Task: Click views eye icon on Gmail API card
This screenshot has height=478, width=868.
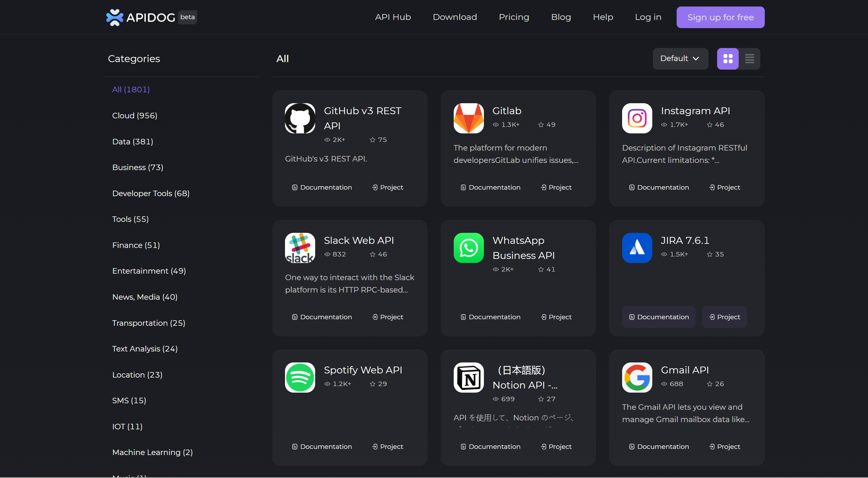Action: tap(664, 384)
